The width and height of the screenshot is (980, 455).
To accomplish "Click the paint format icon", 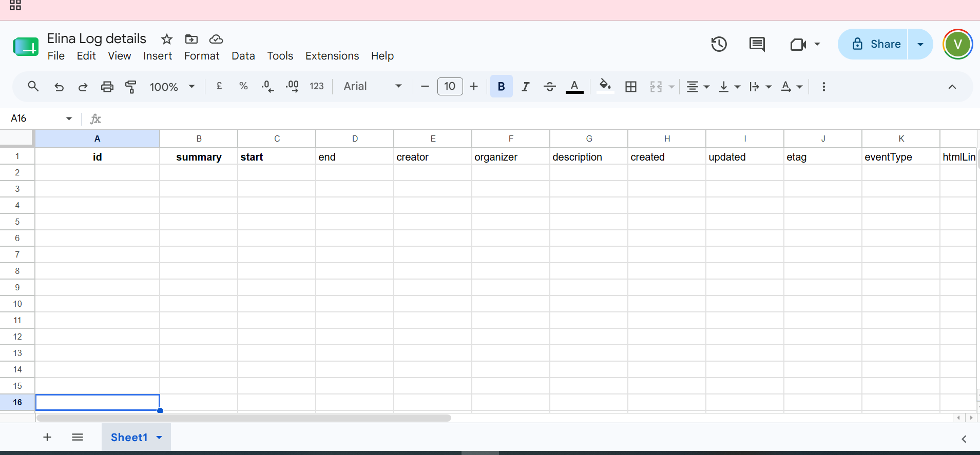I will point(131,87).
